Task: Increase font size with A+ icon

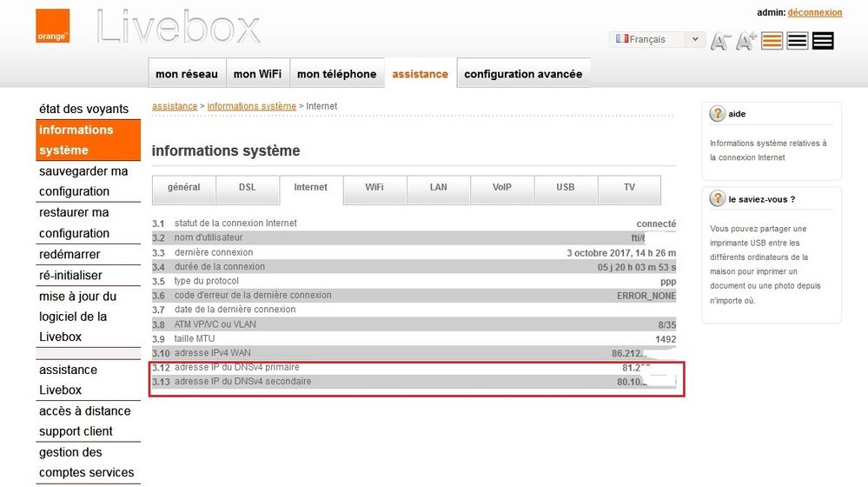Action: (x=746, y=41)
